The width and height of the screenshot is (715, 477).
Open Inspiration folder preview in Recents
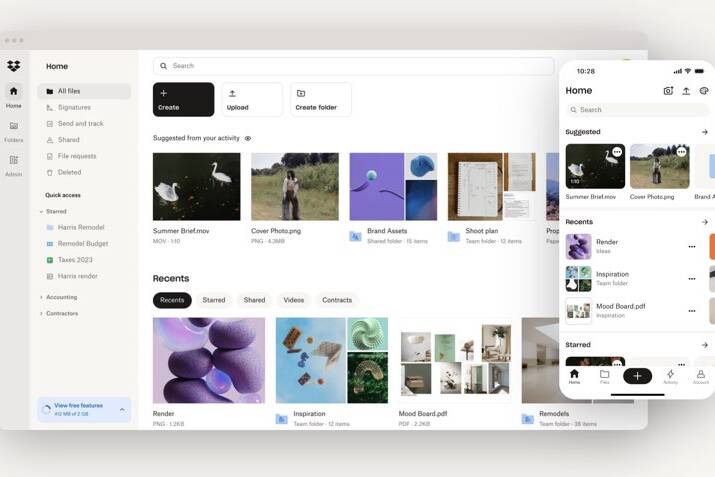click(332, 360)
